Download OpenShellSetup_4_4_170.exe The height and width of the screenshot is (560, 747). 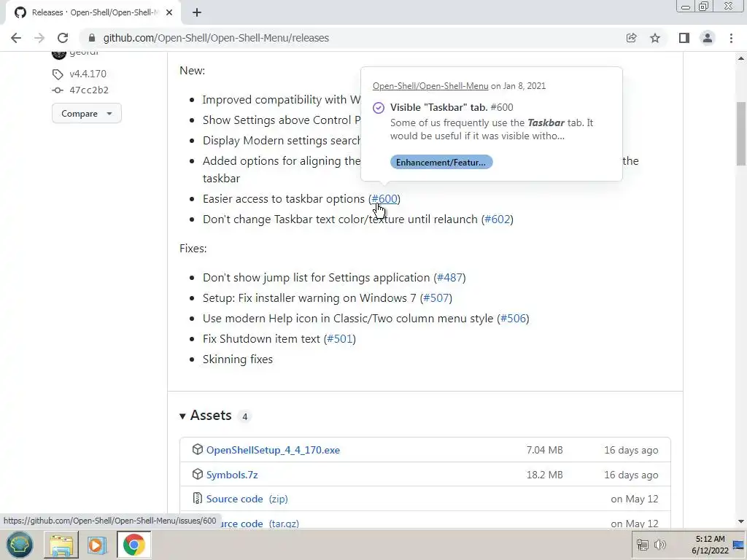point(273,450)
